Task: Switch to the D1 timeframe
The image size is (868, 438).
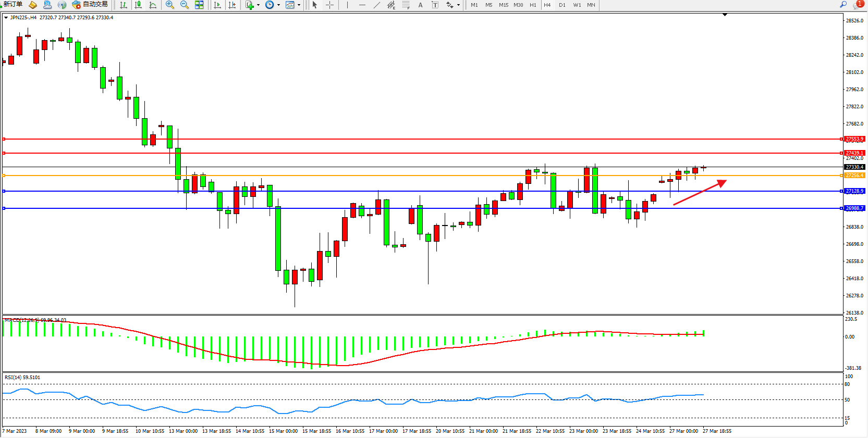Action: click(x=562, y=5)
